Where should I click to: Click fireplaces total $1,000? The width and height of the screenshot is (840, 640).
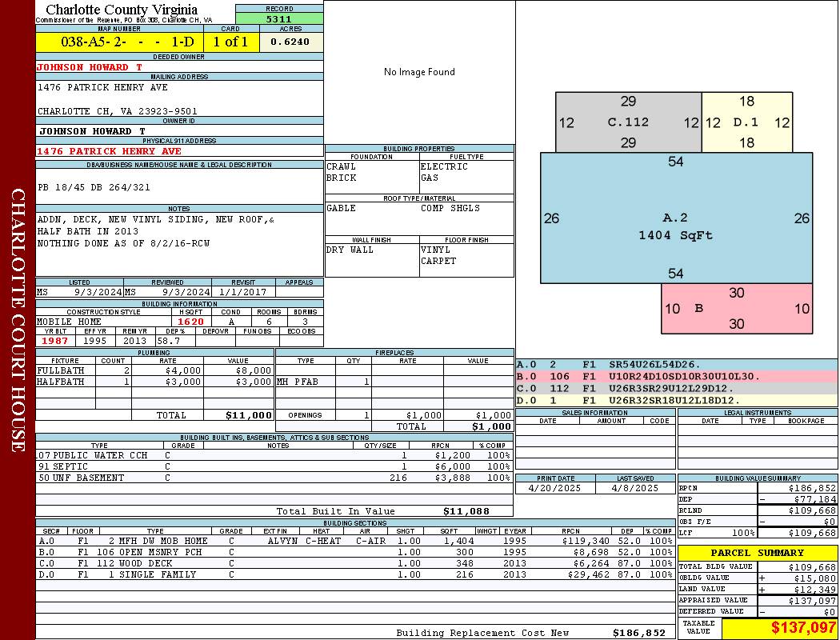pyautogui.click(x=491, y=427)
